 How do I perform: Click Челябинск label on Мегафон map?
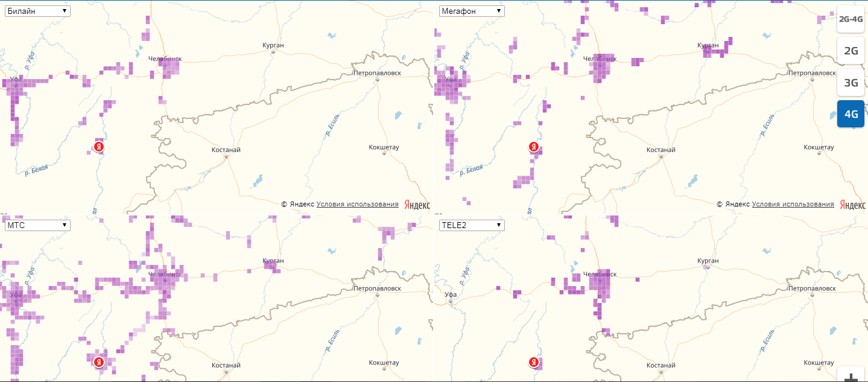pyautogui.click(x=600, y=59)
